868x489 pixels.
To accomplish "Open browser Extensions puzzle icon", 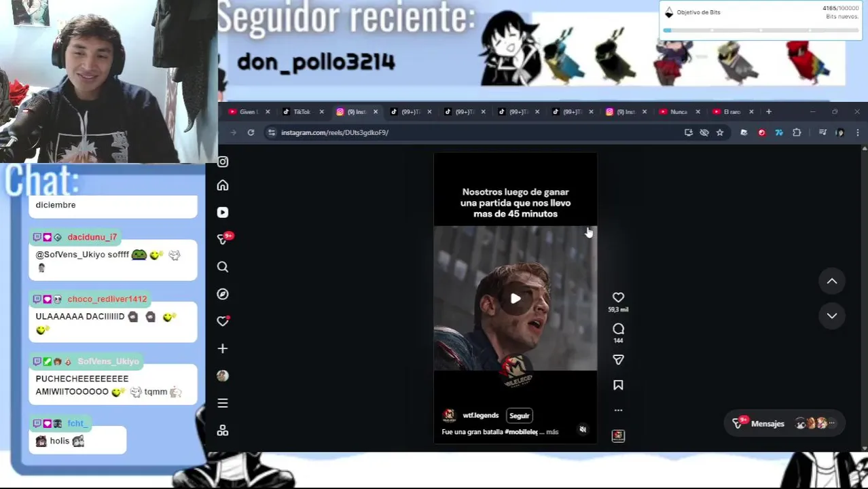I will point(797,132).
